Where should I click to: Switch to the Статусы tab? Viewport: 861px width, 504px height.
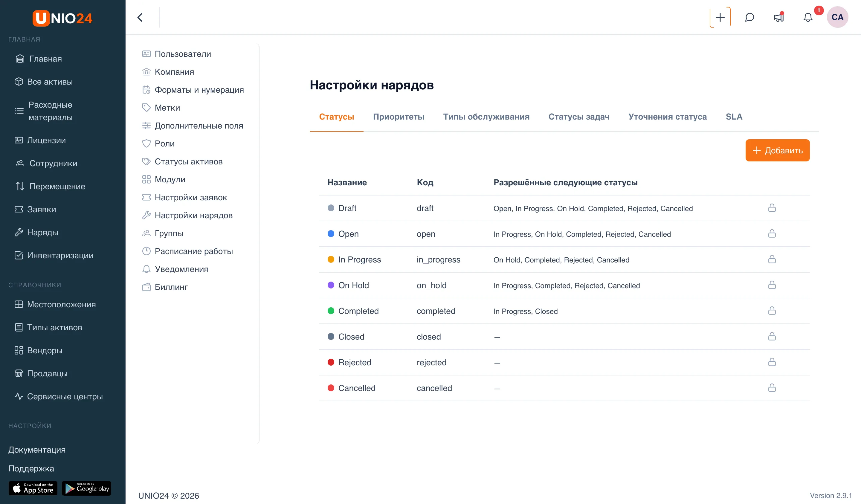(x=336, y=117)
